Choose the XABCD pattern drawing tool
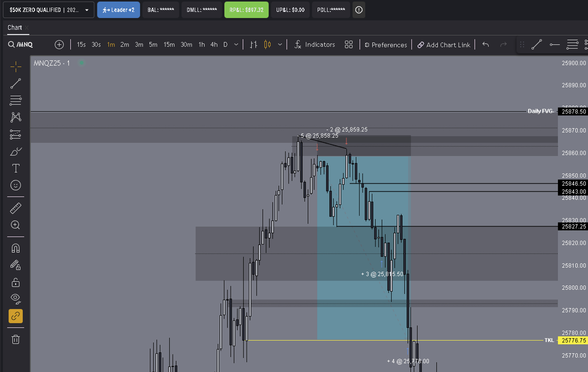The image size is (588, 372). (x=16, y=117)
